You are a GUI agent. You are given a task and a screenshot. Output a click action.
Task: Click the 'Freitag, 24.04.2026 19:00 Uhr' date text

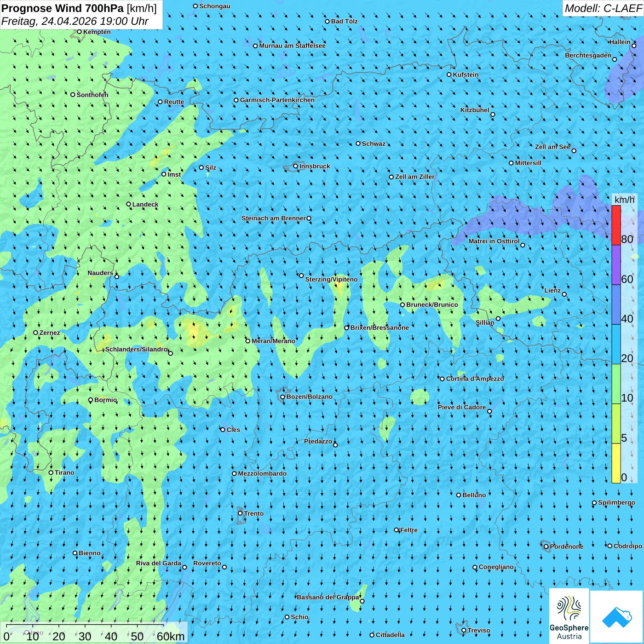click(75, 21)
